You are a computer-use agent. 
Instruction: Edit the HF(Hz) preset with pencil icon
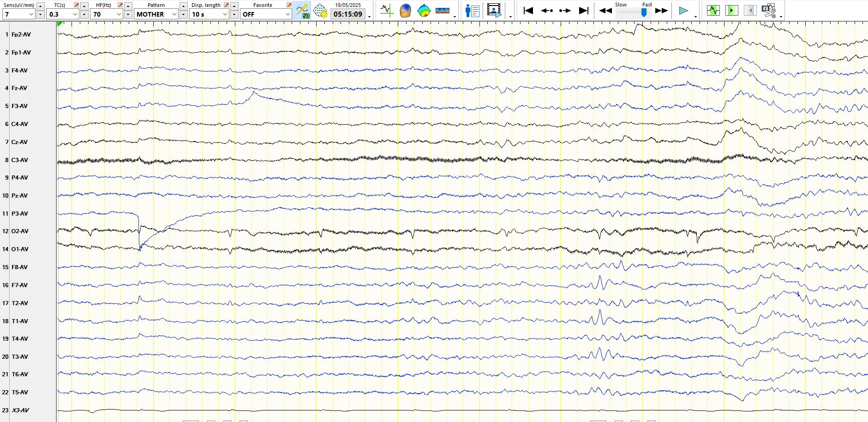(x=120, y=5)
